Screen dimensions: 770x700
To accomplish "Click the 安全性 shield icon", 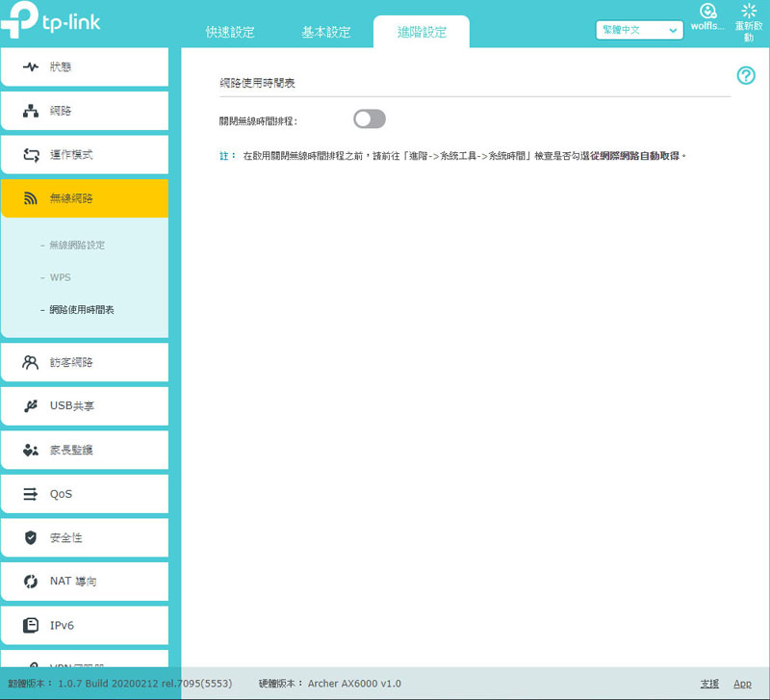I will [31, 537].
